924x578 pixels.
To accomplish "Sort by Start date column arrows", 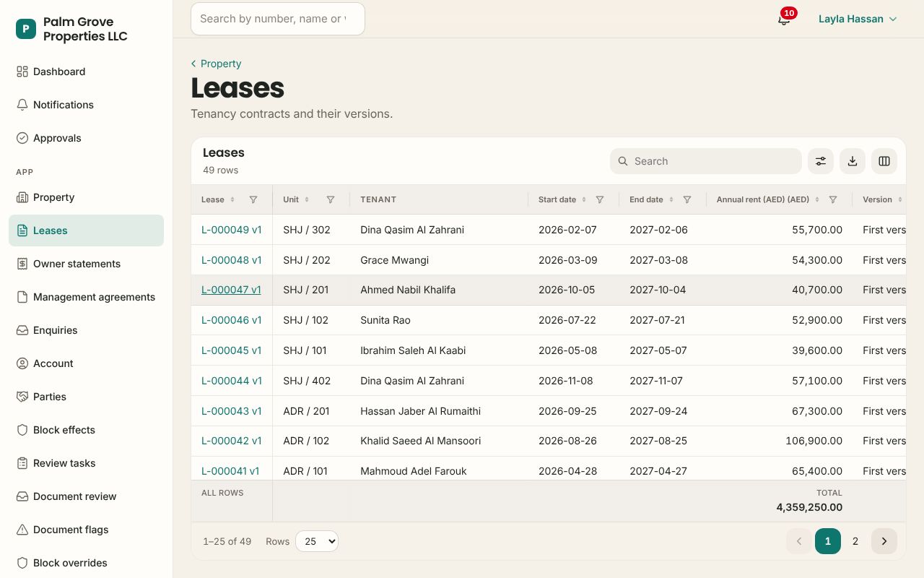I will (x=584, y=199).
